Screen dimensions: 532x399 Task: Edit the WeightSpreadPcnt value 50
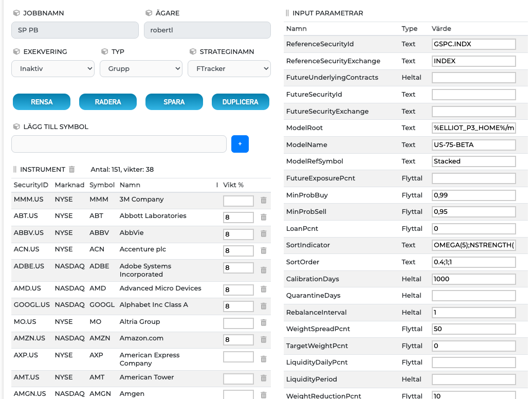click(473, 329)
